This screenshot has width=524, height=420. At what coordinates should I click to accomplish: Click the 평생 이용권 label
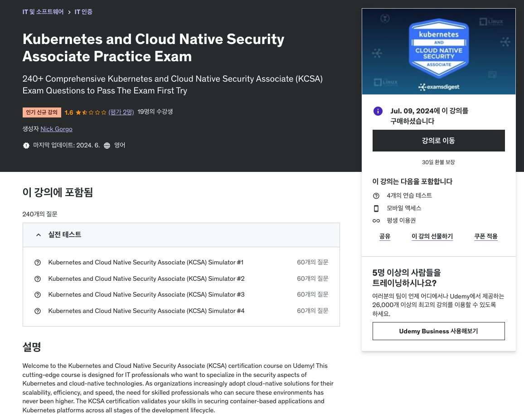coord(401,220)
